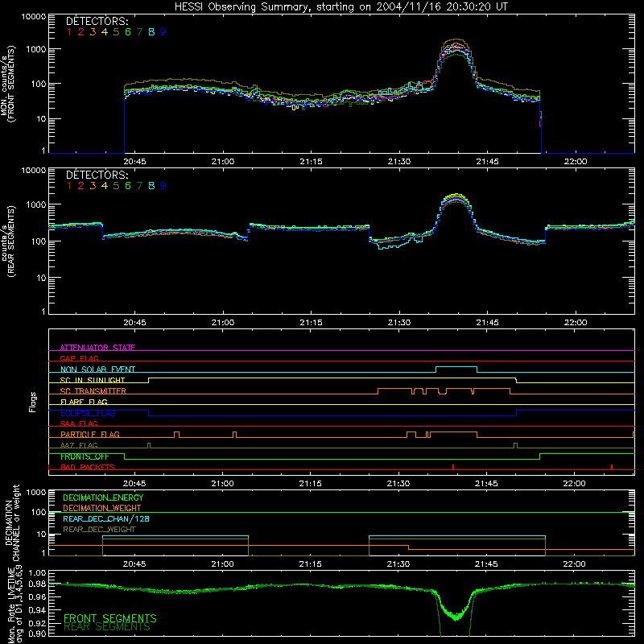Click the counts/s (REAR SEGMENTS) axis label
644x644 pixels.
click(8, 242)
